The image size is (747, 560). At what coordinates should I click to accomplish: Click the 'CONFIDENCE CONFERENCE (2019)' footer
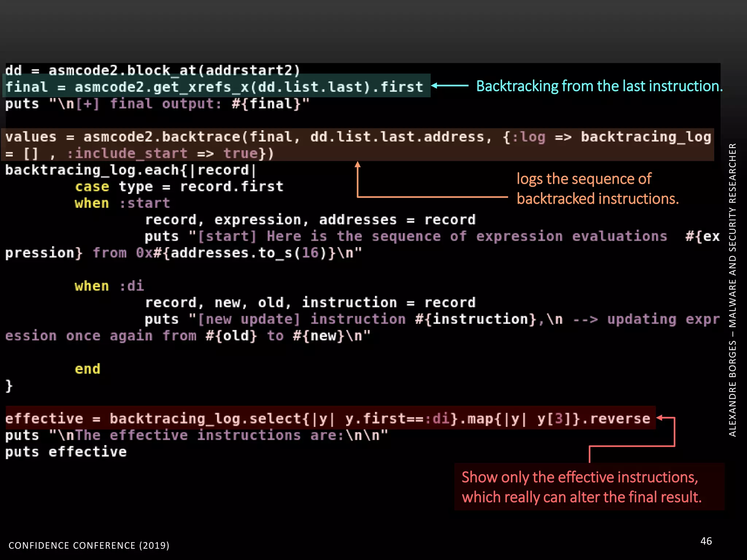click(x=89, y=545)
